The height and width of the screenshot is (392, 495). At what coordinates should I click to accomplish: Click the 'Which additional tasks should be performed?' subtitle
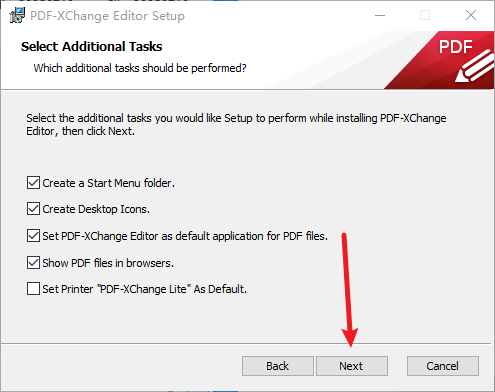click(140, 68)
